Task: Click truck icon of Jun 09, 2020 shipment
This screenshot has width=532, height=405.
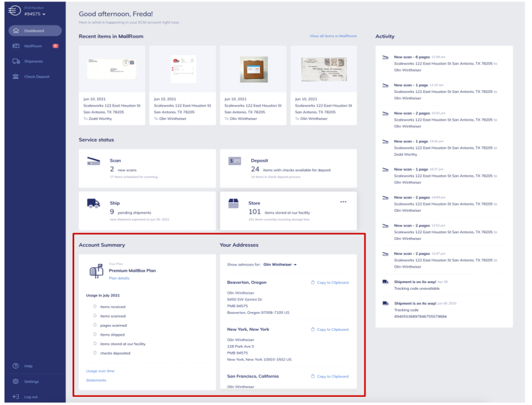Action: 385,303
